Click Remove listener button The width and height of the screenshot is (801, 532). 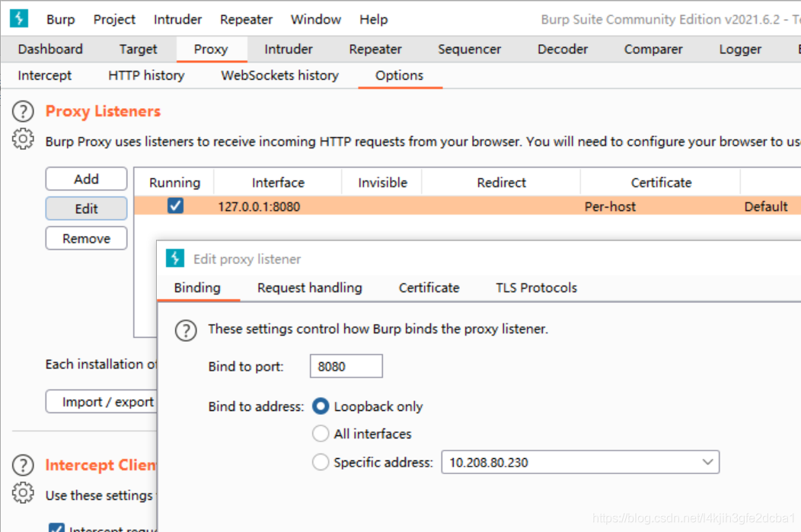click(x=86, y=238)
